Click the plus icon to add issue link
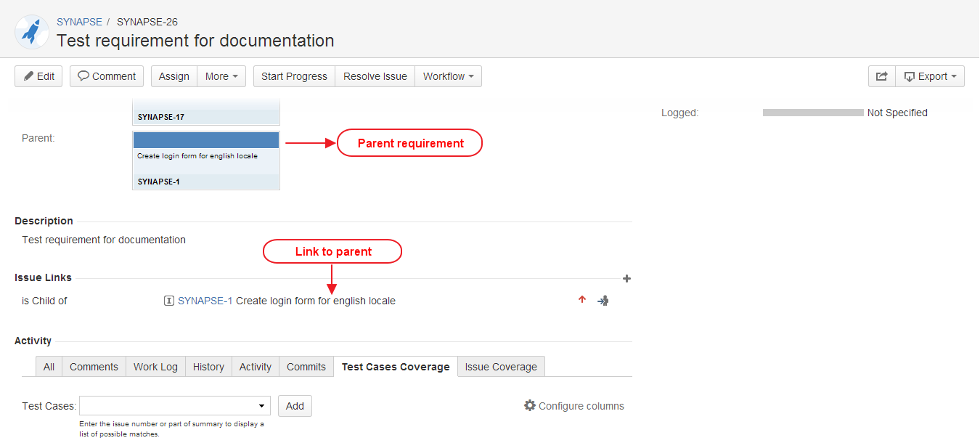The height and width of the screenshot is (443, 980). coord(626,278)
